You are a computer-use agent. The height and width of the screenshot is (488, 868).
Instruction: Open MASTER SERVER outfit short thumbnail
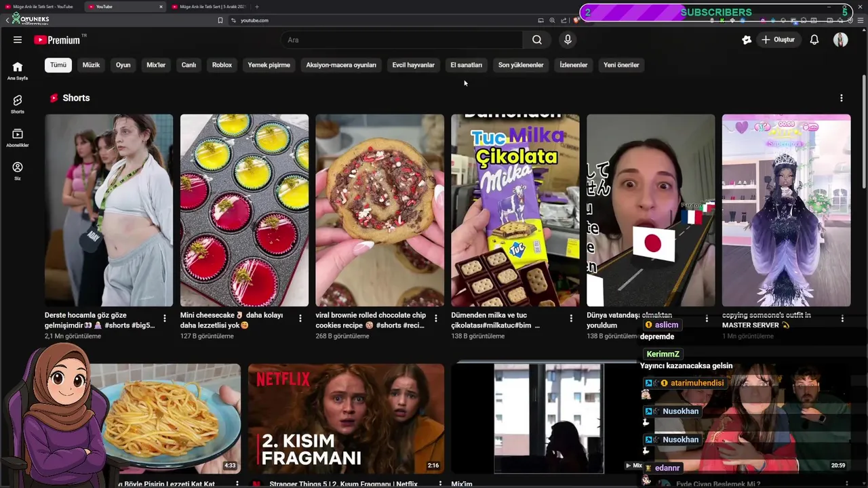click(x=786, y=210)
